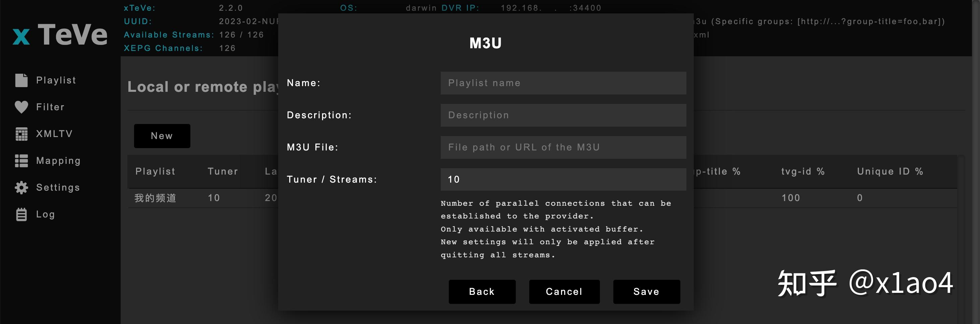Click the M3U file path input field
This screenshot has height=324, width=980.
coord(563,147)
